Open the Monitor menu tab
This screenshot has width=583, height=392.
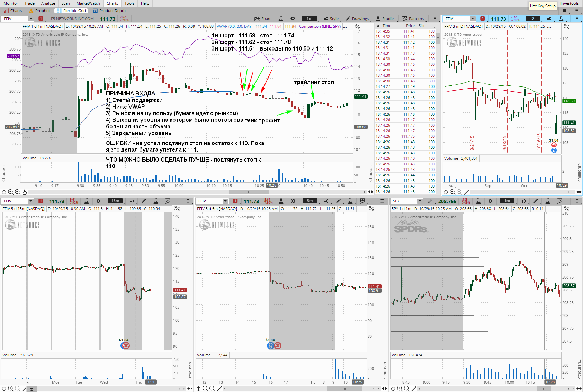point(11,3)
